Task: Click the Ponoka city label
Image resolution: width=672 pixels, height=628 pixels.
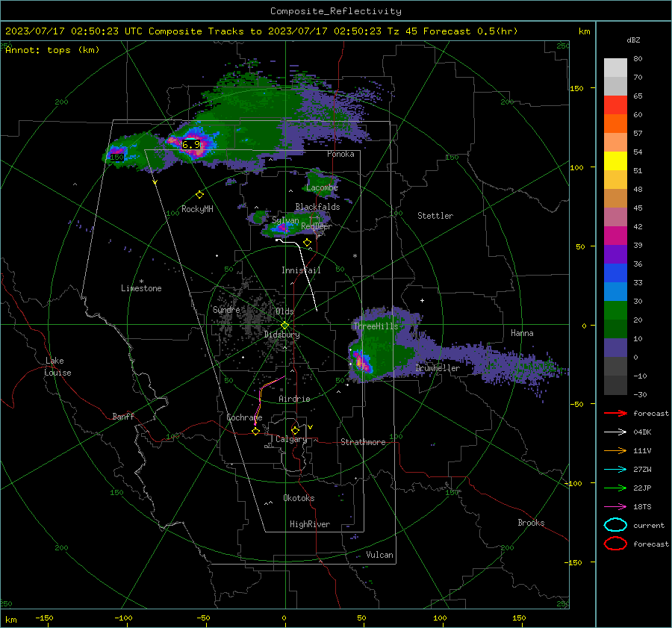Action: point(340,154)
